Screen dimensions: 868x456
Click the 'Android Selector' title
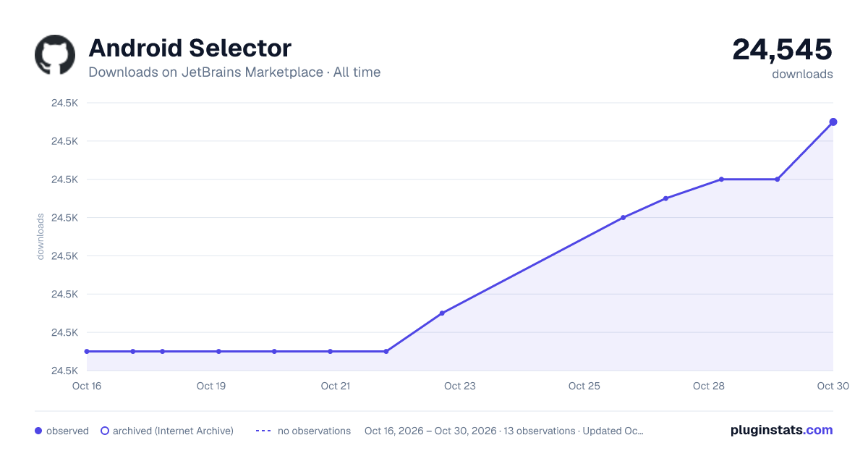[x=190, y=48]
